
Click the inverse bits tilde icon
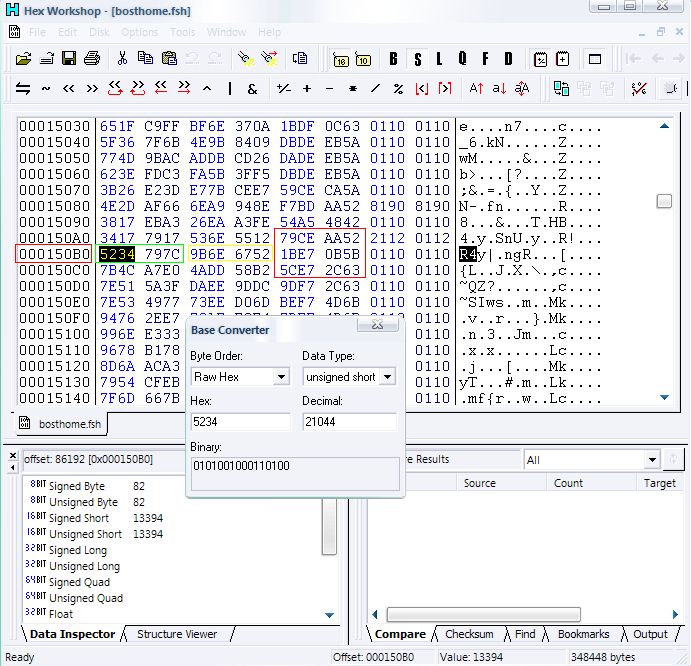coord(46,89)
